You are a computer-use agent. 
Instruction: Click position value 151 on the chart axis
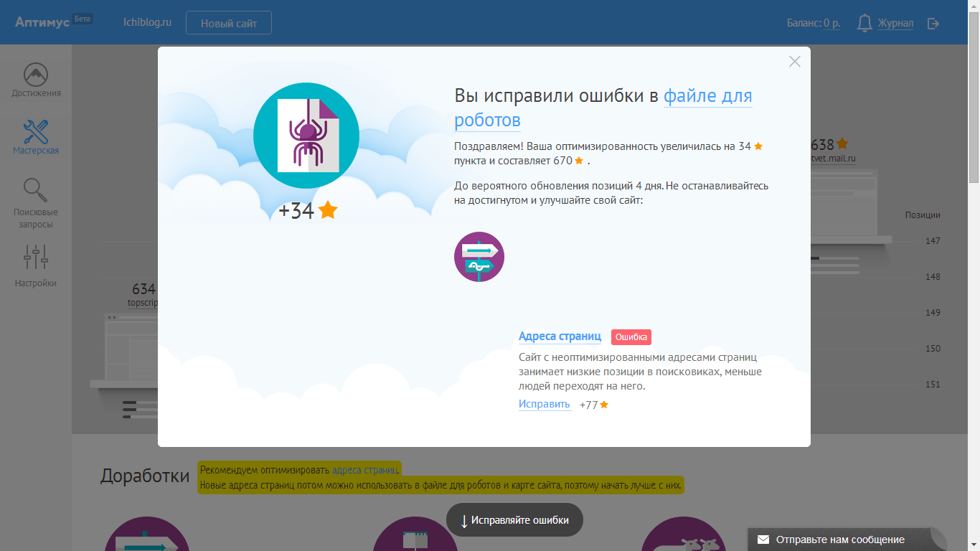[933, 385]
